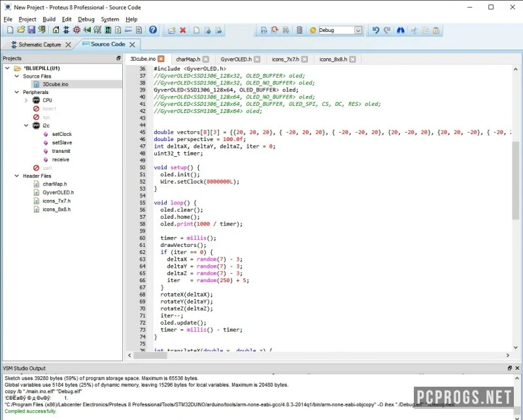523x420 pixels.
Task: Select 3Dcube.ino in project tree
Action: click(56, 84)
